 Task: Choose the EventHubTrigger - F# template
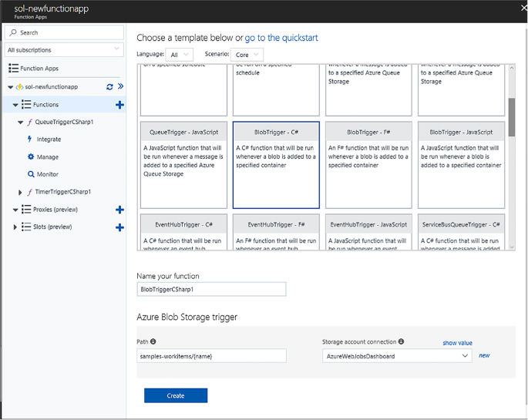click(276, 232)
